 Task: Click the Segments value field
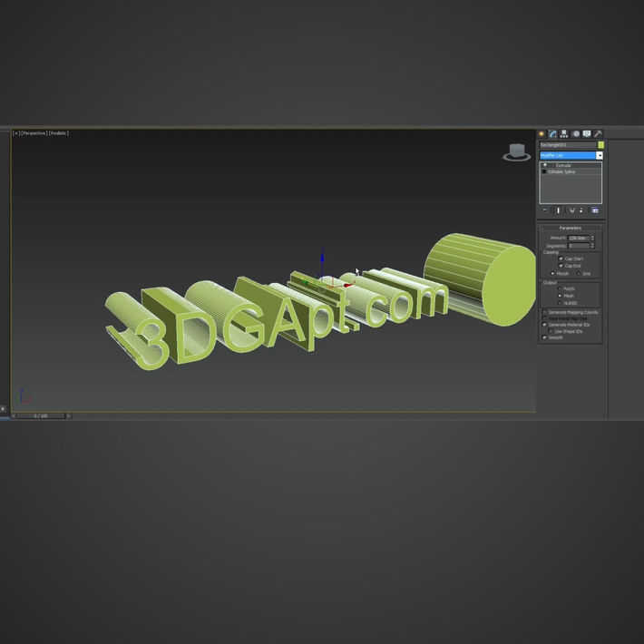click(x=579, y=246)
